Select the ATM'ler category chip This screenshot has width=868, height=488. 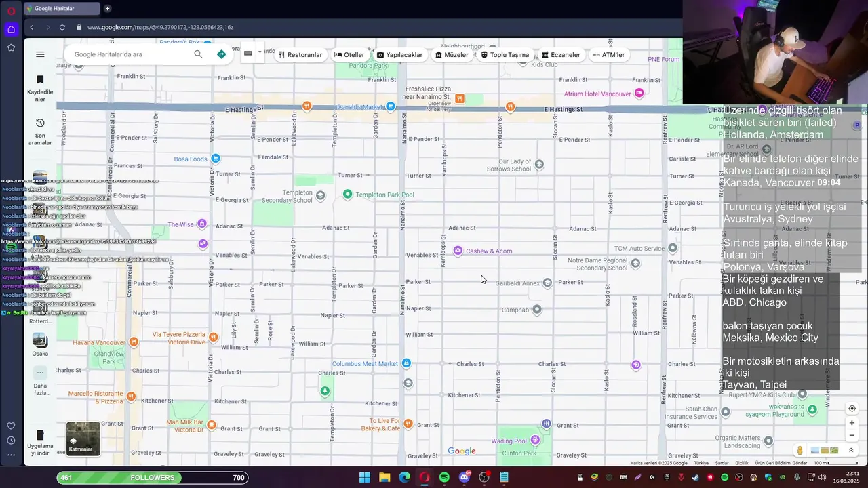pyautogui.click(x=608, y=55)
